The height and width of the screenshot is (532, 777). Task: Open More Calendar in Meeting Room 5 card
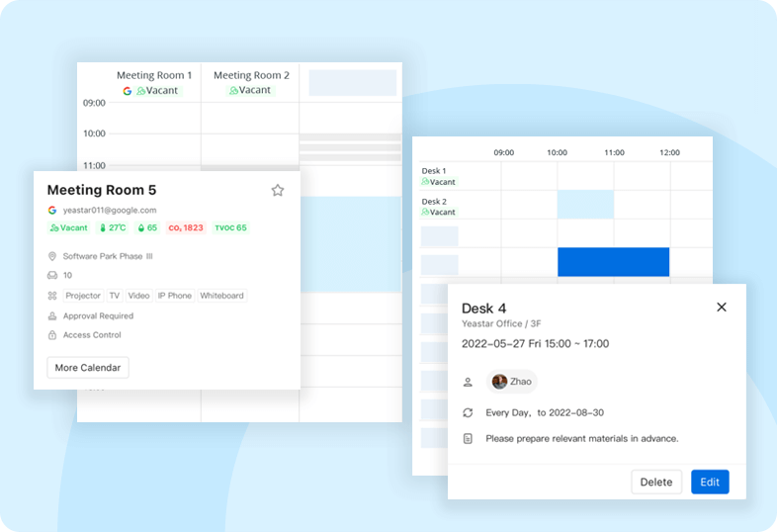point(88,368)
